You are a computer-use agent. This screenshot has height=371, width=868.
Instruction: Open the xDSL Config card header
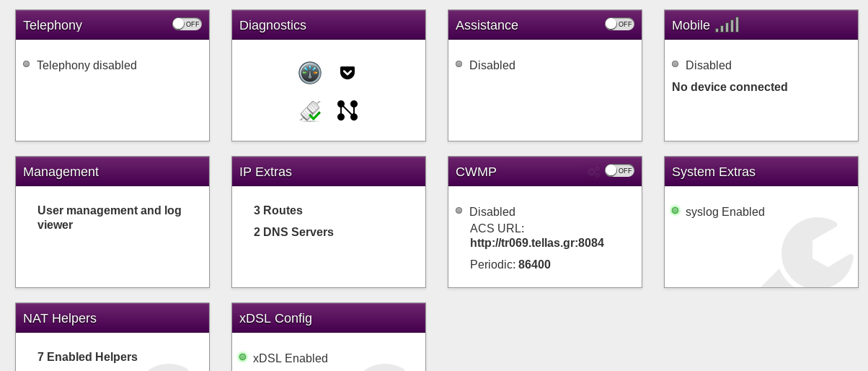click(329, 318)
